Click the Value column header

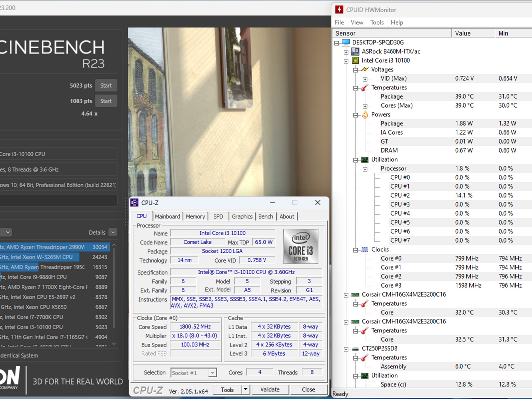click(x=473, y=33)
